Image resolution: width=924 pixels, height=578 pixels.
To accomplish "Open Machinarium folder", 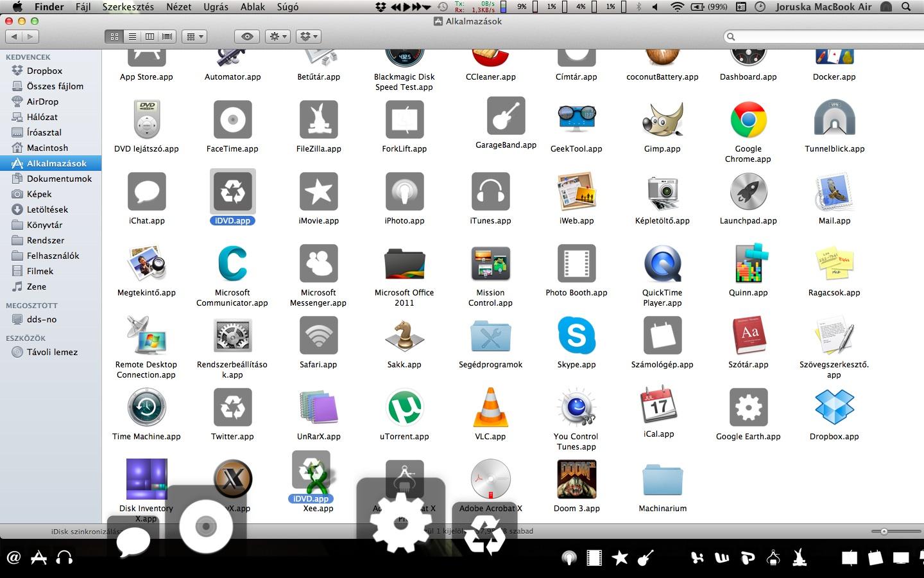I will pos(662,480).
